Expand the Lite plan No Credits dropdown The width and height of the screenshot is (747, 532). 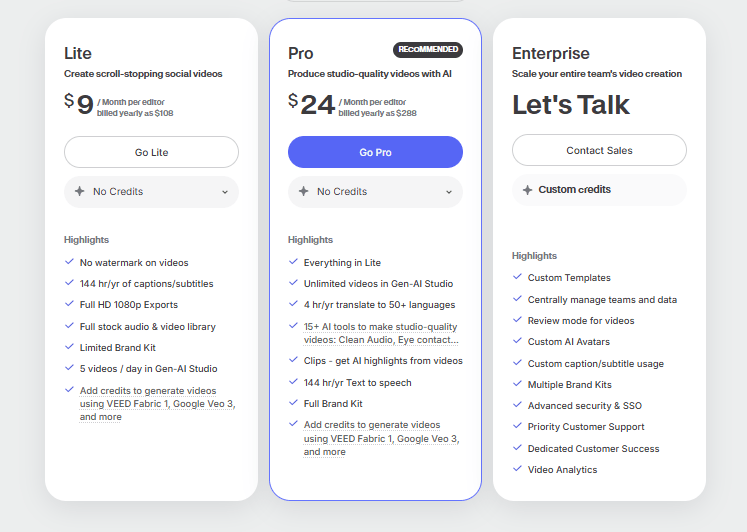[151, 192]
